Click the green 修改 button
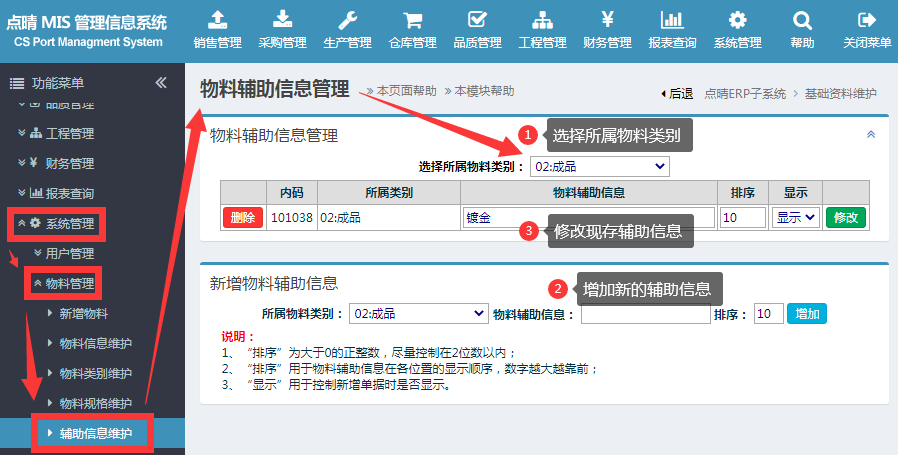 pos(845,217)
